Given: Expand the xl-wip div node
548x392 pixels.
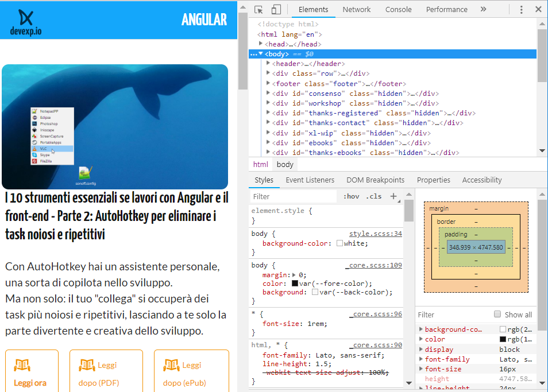Looking at the screenshot, I should click(268, 133).
